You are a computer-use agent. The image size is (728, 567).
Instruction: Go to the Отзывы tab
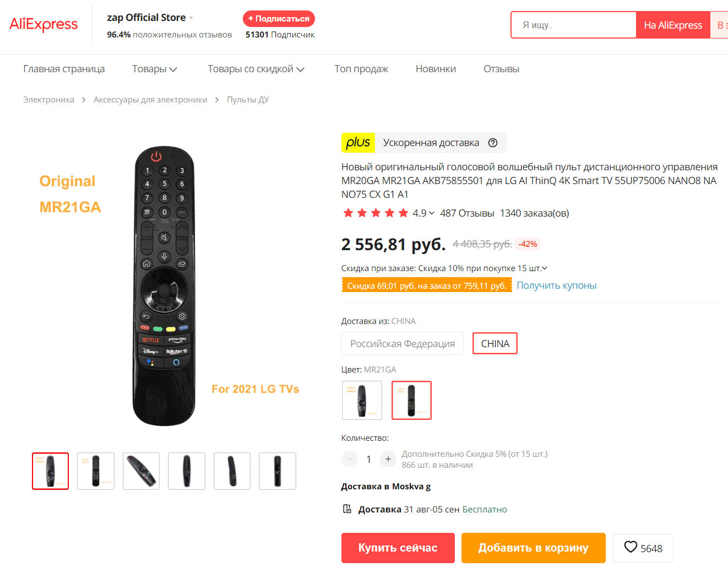pos(501,69)
